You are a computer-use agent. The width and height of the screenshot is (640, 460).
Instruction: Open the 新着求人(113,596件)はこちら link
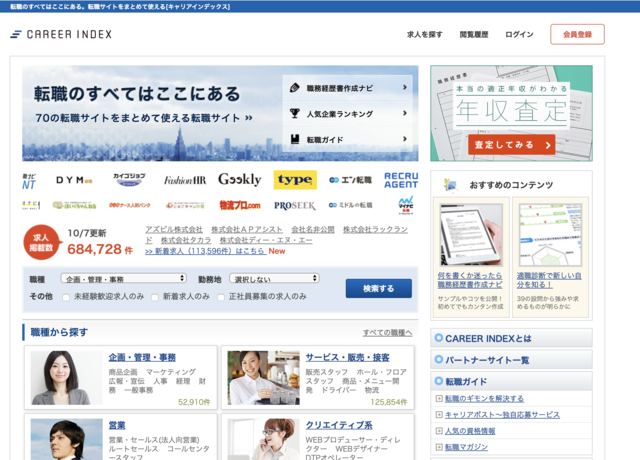tap(206, 251)
